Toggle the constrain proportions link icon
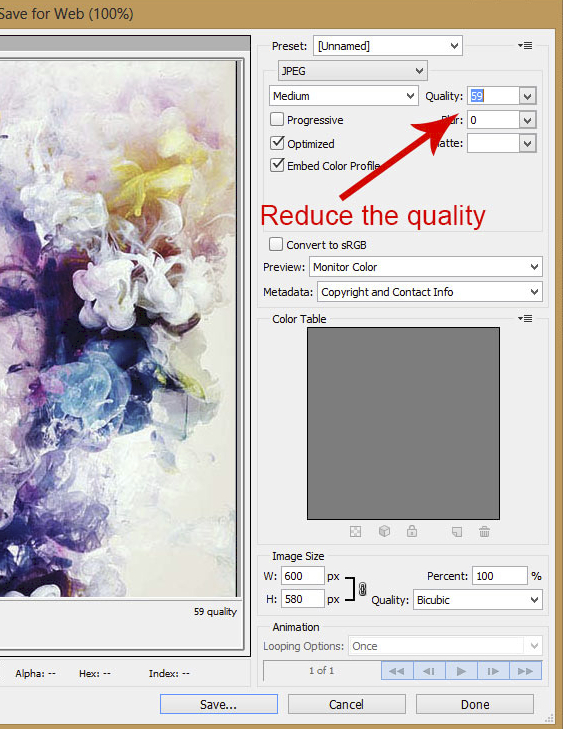Screen dimensions: 563x729 tap(363, 589)
